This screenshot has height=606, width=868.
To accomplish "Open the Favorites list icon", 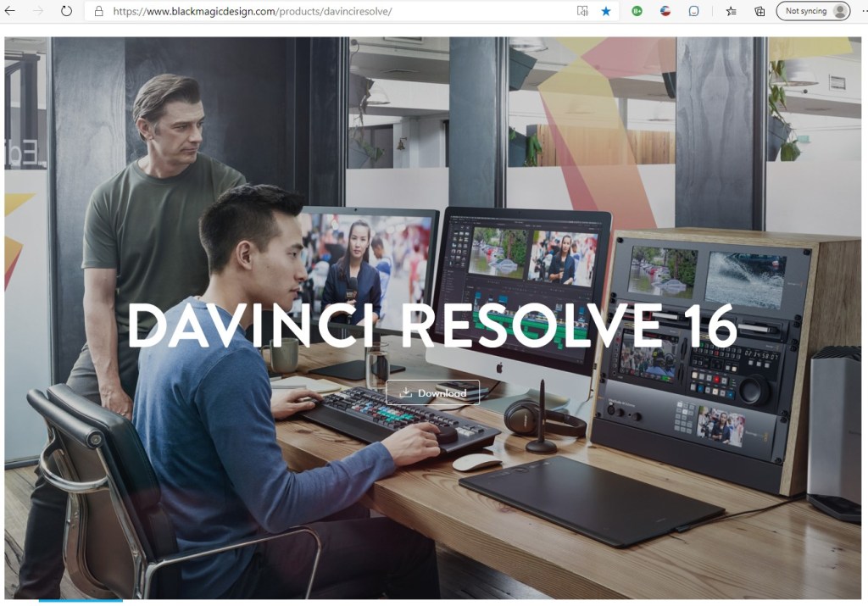I will (x=731, y=11).
